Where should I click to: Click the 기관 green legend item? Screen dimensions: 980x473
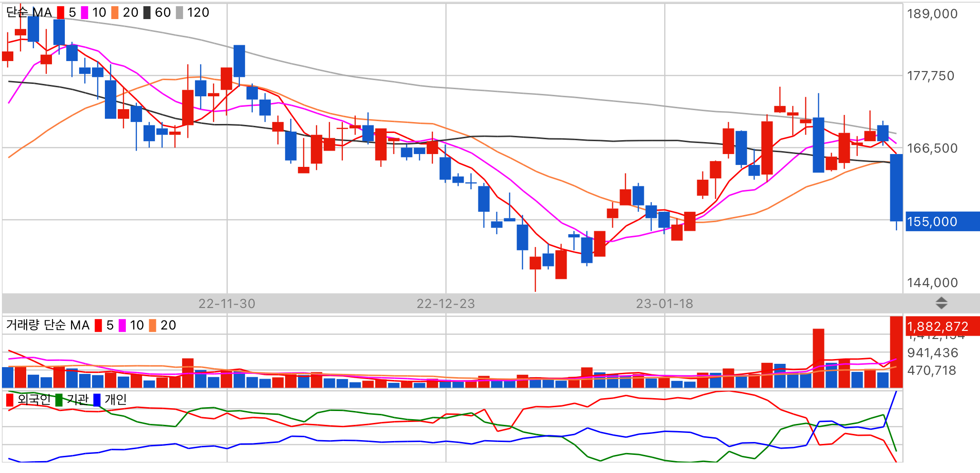(x=72, y=400)
